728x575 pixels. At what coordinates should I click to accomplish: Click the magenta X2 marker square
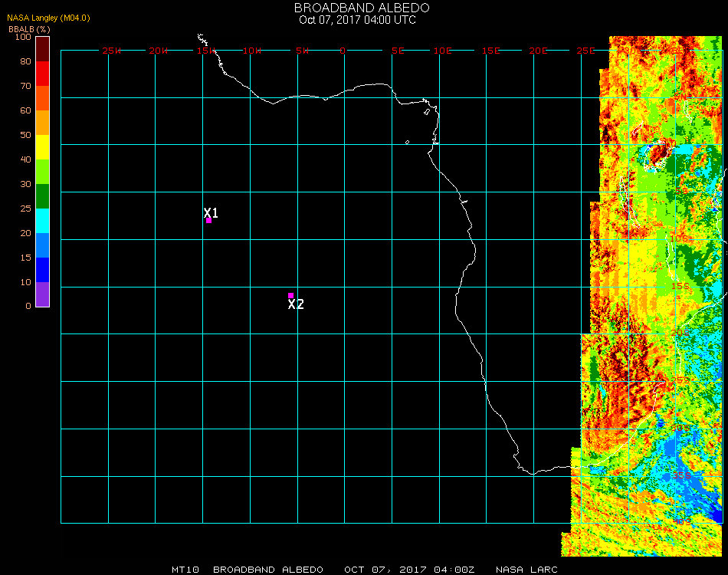290,295
